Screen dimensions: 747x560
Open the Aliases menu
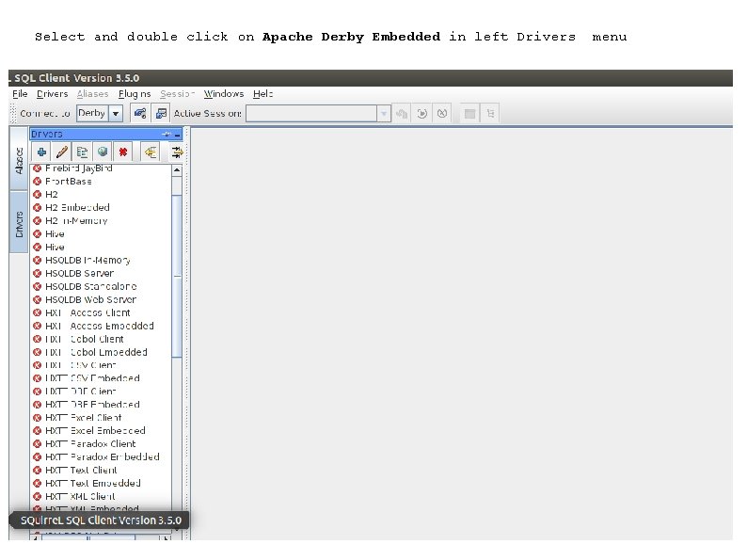point(93,94)
